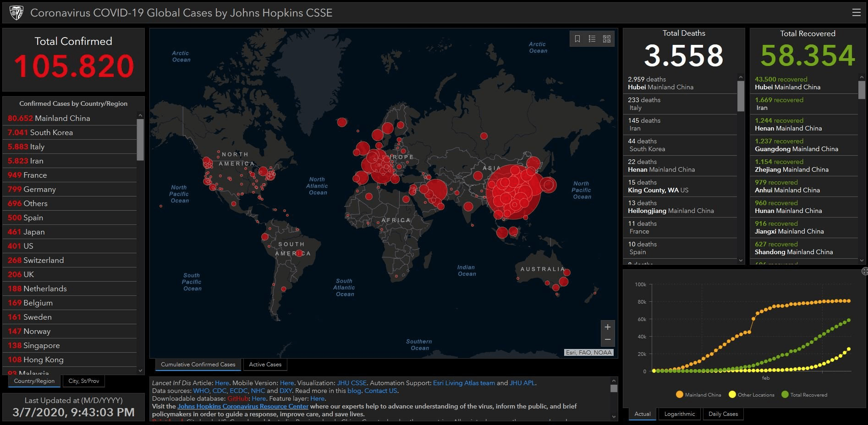The image size is (868, 425).
Task: Toggle Mainland China series in chart legend
Action: [698, 395]
